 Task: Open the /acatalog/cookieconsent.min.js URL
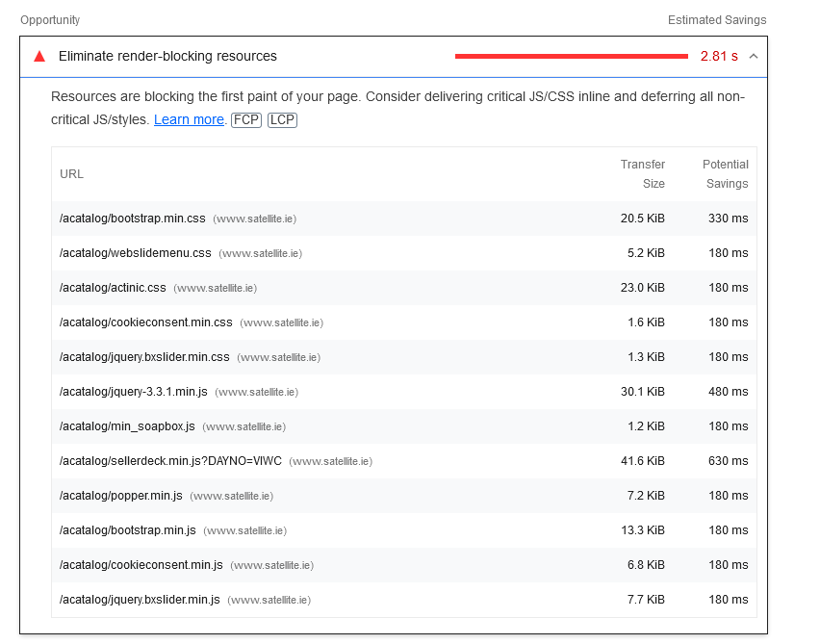(141, 565)
